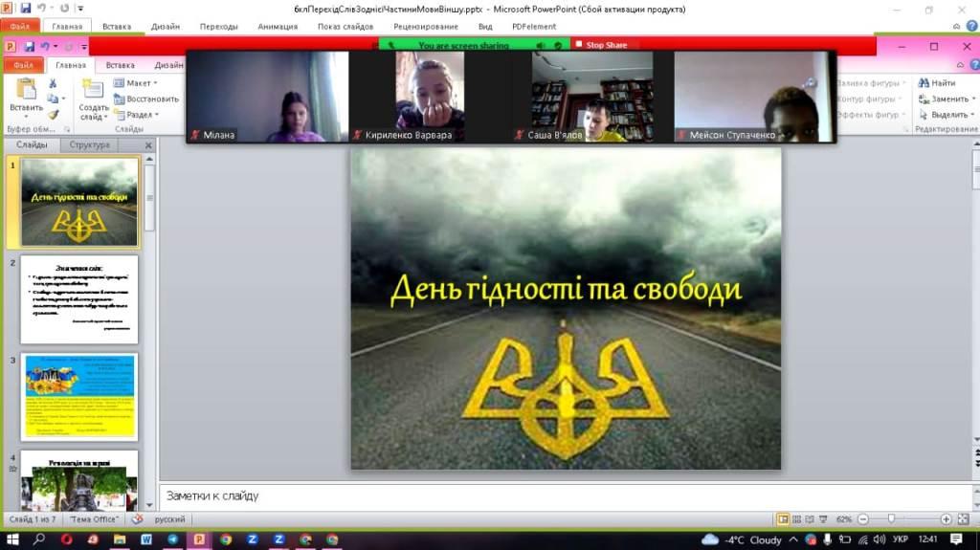
Task: Switch to Normal view in status bar
Action: [x=783, y=519]
